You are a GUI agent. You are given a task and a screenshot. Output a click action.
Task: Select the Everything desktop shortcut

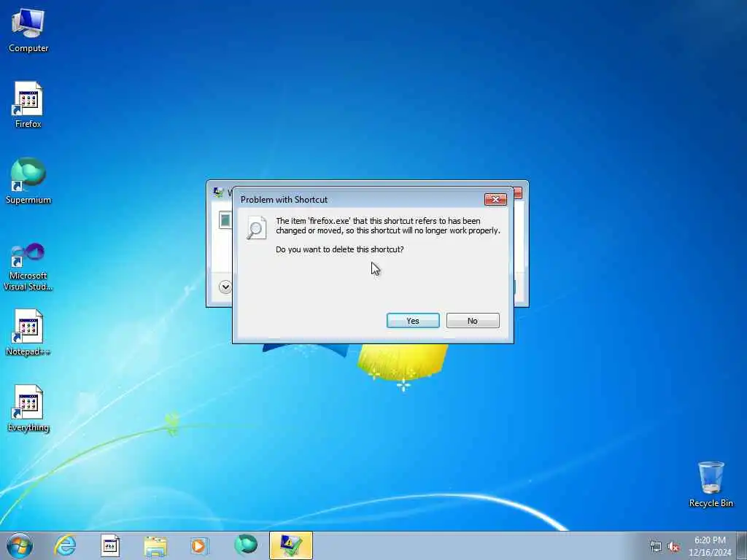28,408
